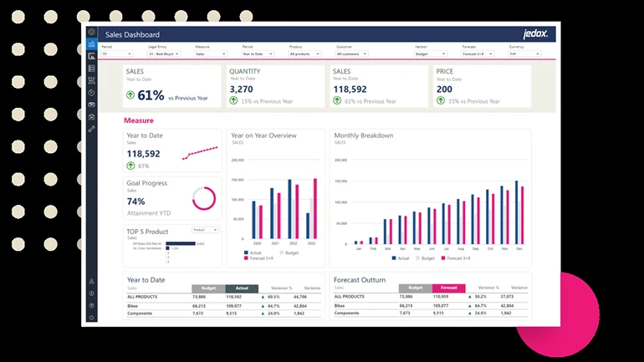Click the info icon in left sidebar
This screenshot has width=644, height=362.
[x=91, y=293]
